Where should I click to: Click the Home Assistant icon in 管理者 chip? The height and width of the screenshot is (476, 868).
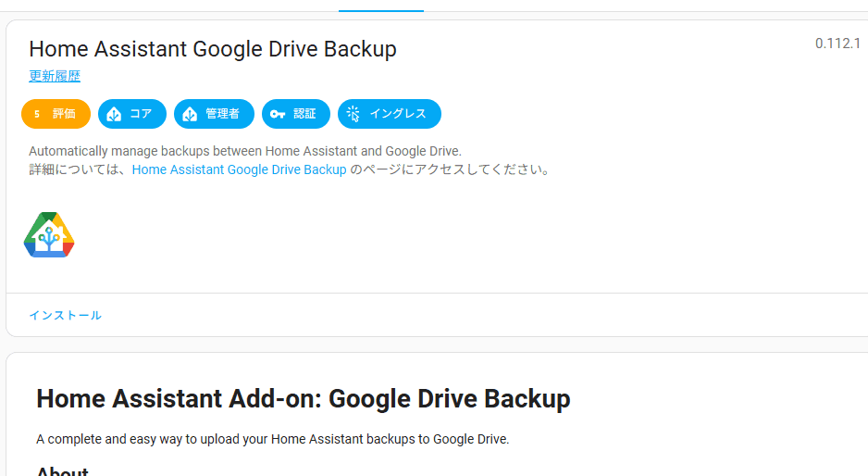point(190,114)
